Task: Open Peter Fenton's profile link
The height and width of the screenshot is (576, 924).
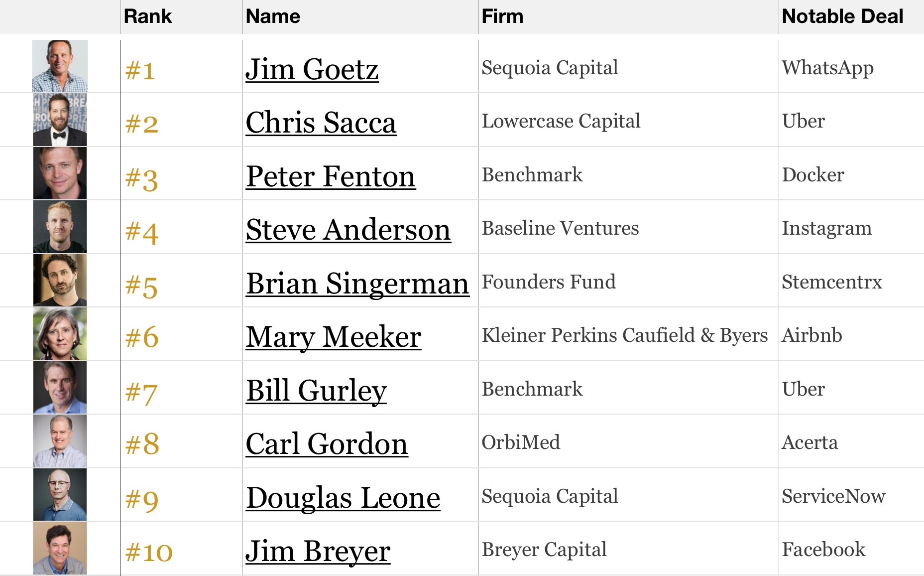Action: coord(331,176)
